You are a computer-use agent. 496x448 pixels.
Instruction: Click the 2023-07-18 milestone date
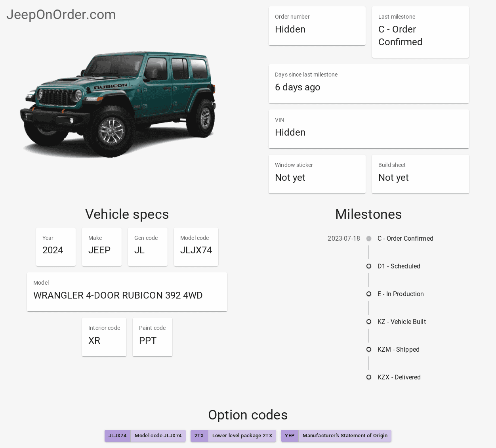[x=344, y=239]
